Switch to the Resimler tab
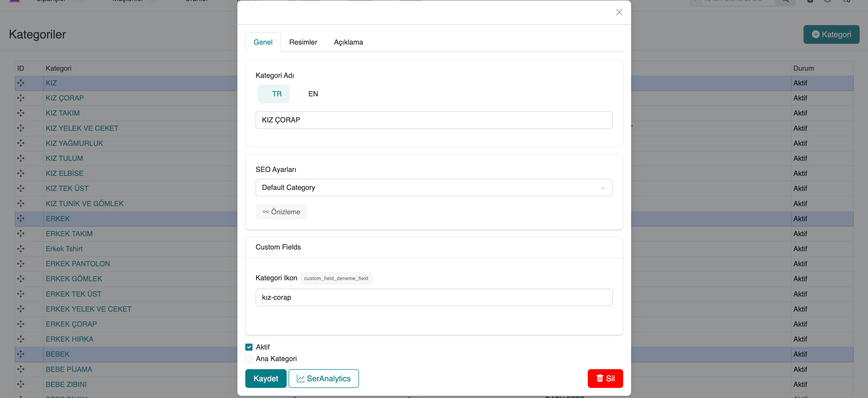 [x=303, y=42]
